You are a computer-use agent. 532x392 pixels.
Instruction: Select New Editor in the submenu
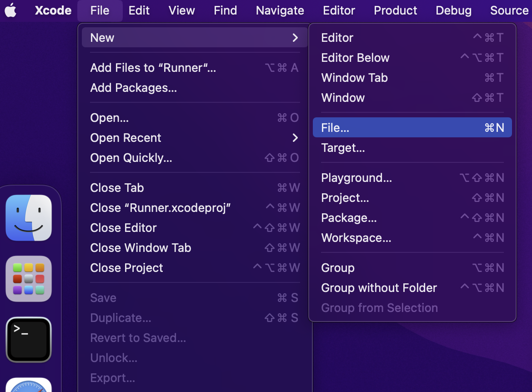pos(412,37)
